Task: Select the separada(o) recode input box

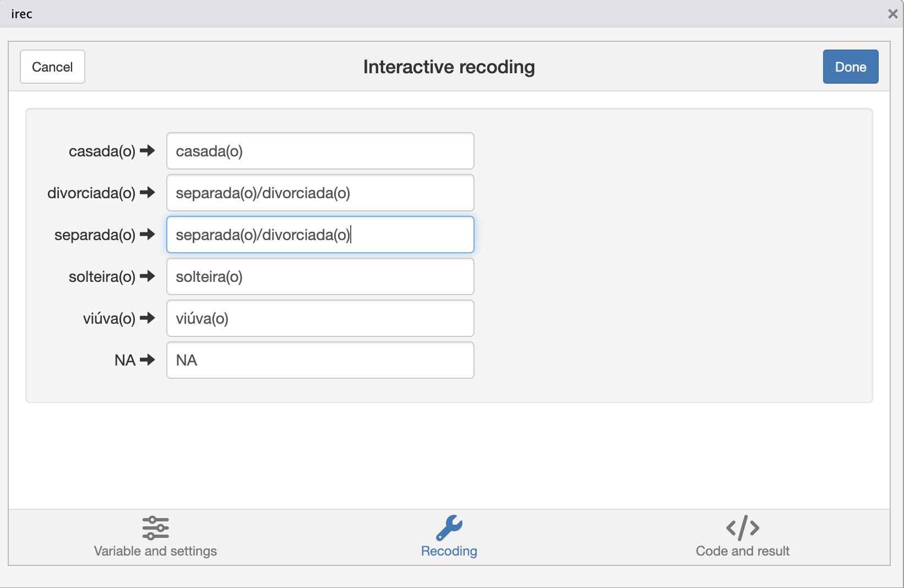Action: tap(320, 235)
